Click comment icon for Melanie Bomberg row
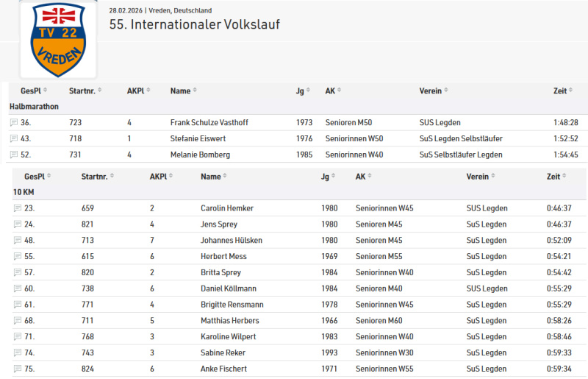Image resolution: width=588 pixels, height=379 pixels. tap(14, 155)
